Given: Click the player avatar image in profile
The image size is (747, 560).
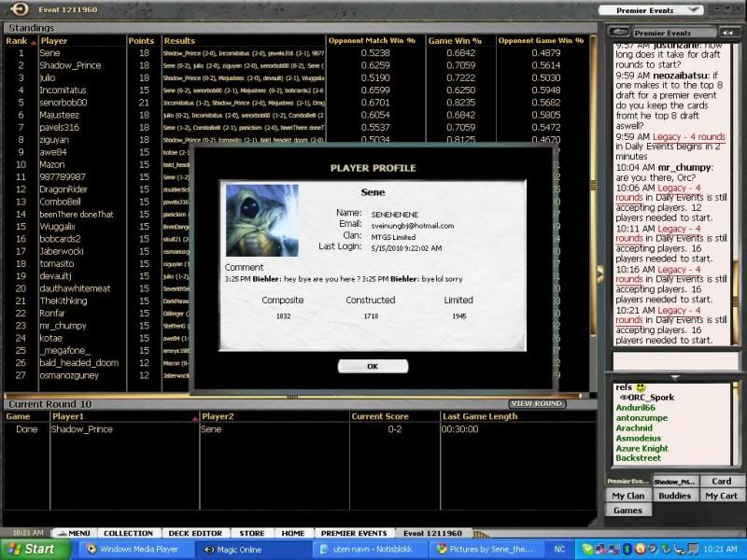Looking at the screenshot, I should [262, 219].
